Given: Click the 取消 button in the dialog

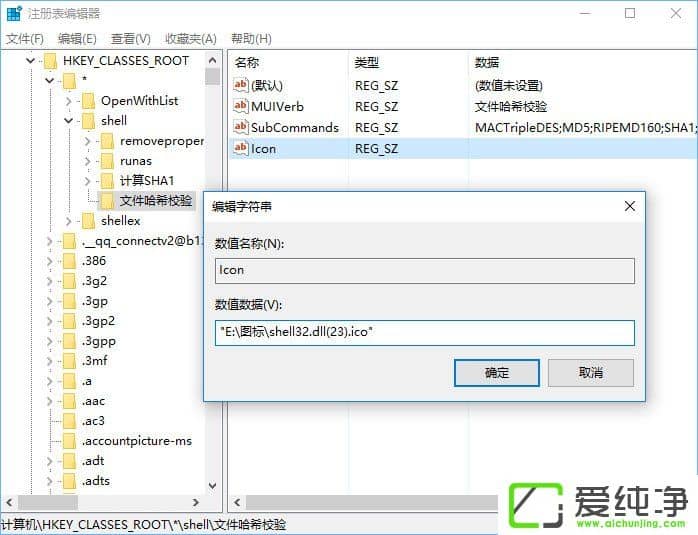Looking at the screenshot, I should [591, 373].
